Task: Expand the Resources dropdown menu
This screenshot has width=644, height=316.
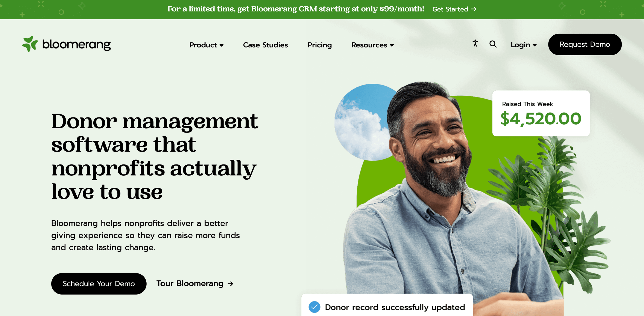Action: [x=372, y=45]
